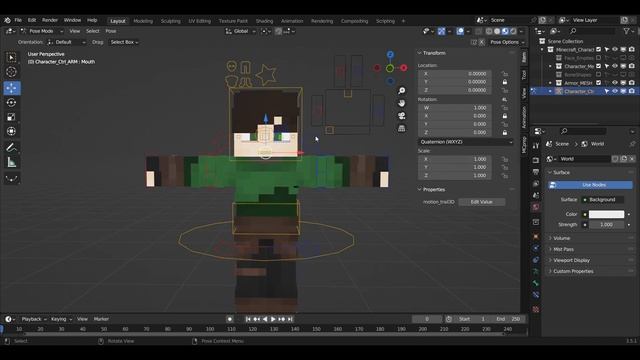Screen dimensions: 640x360
Task: Open the Pose Mode dropdown
Action: coord(42,31)
